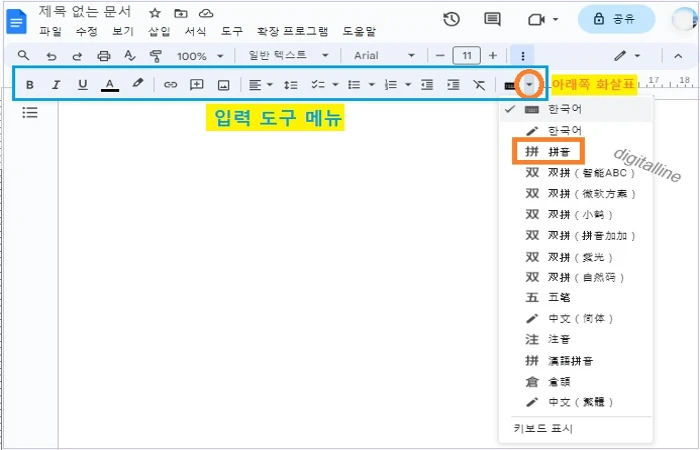Click the 공유 share button
The image size is (700, 450).
tap(616, 19)
